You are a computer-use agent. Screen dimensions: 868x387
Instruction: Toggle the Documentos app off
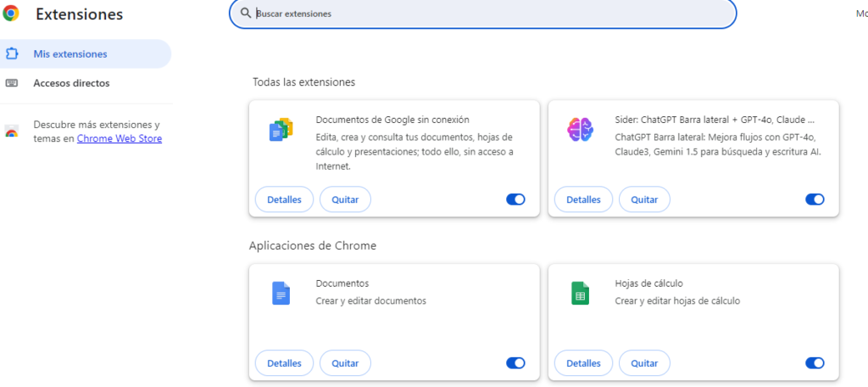[x=515, y=363]
